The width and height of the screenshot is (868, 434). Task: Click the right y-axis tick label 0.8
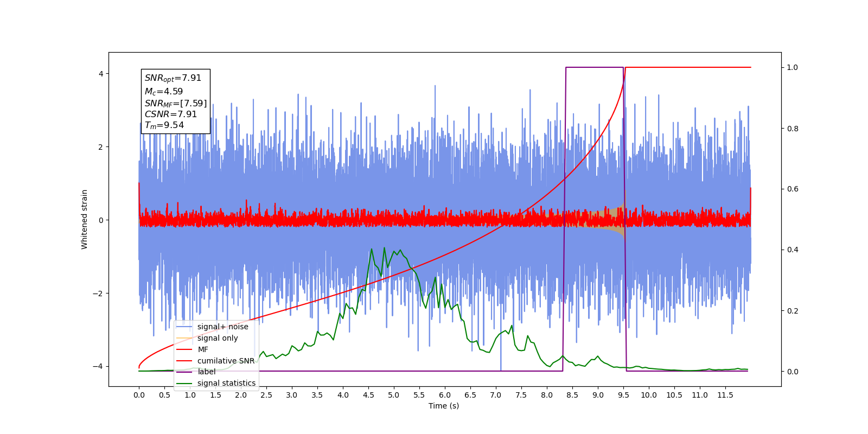(x=793, y=129)
